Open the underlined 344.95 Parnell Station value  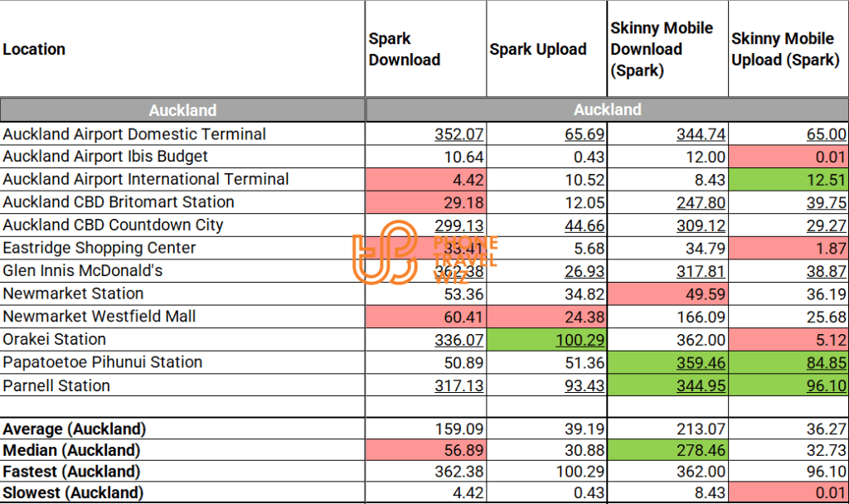click(701, 385)
